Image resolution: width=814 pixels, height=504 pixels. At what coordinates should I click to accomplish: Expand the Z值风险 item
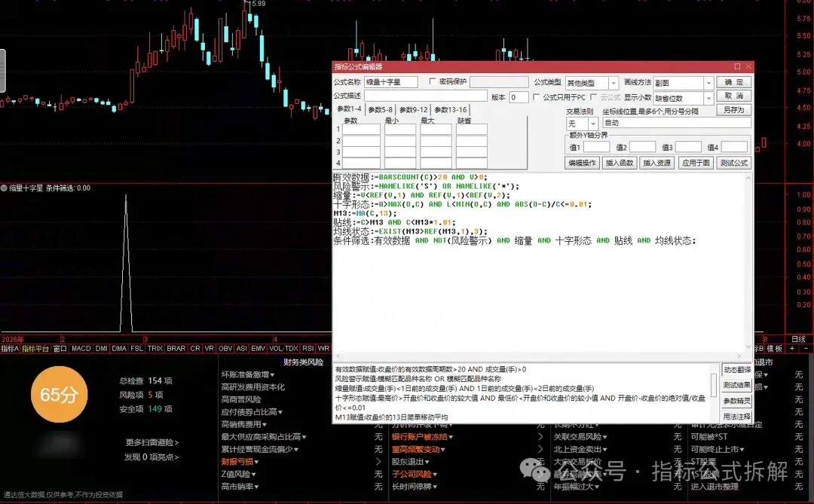point(238,474)
